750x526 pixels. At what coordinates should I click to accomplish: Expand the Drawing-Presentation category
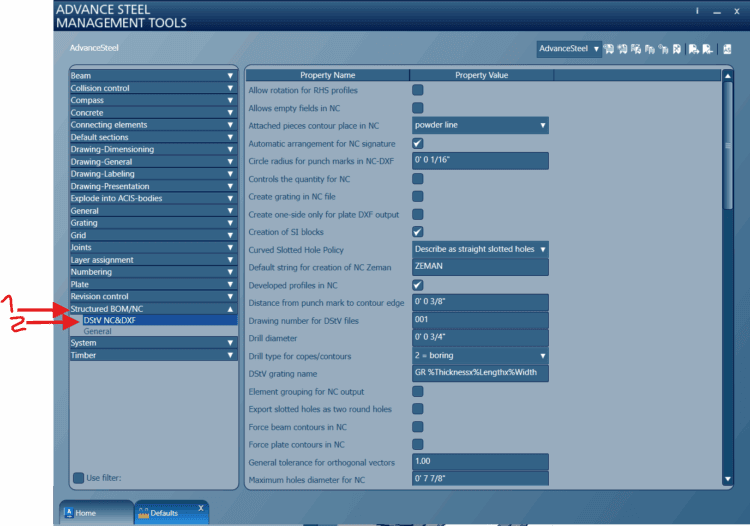[154, 186]
